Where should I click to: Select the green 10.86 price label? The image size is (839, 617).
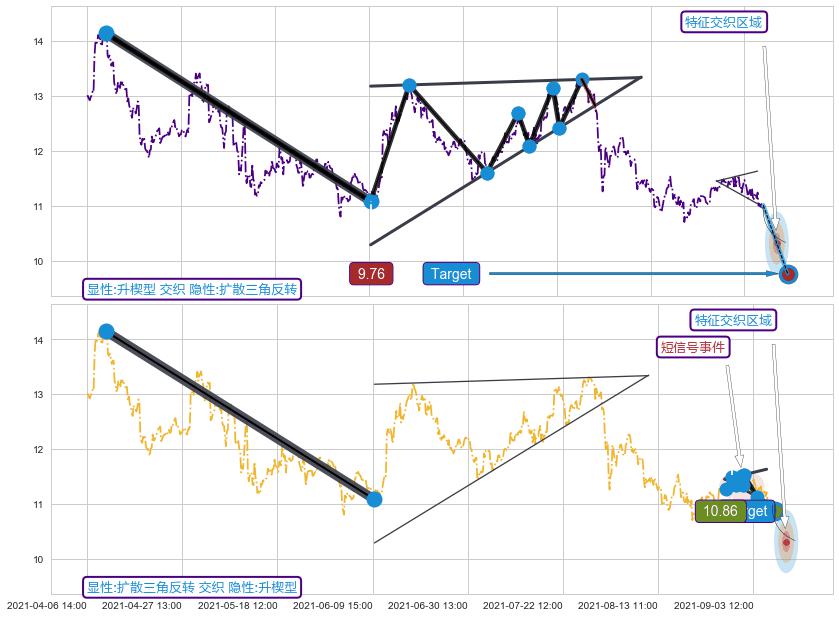pyautogui.click(x=720, y=511)
